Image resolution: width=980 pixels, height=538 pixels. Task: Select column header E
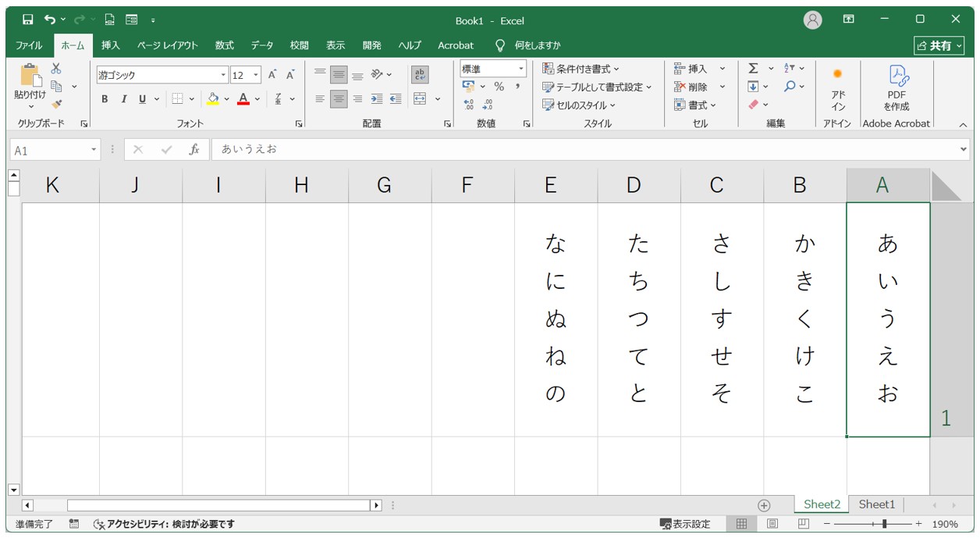(x=551, y=185)
